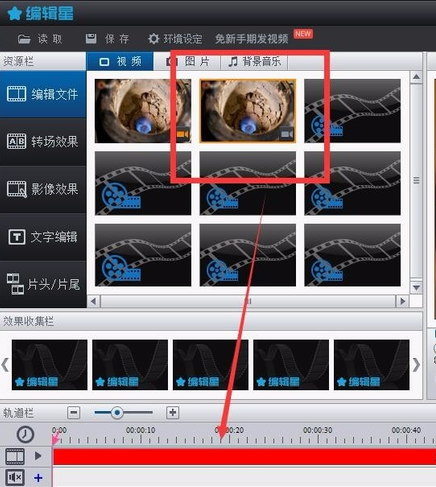Click the timeline zoom in plus button
The height and width of the screenshot is (487, 436).
(x=173, y=413)
